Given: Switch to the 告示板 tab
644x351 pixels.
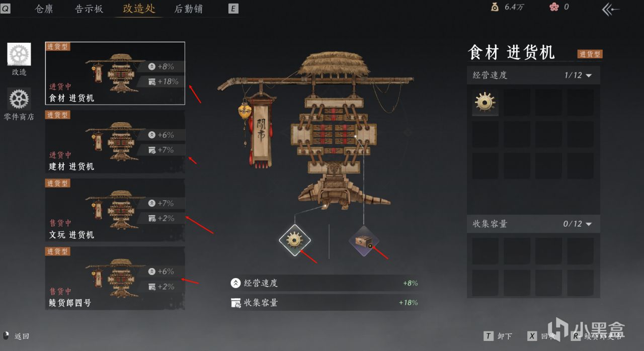Looking at the screenshot, I should click(x=89, y=9).
